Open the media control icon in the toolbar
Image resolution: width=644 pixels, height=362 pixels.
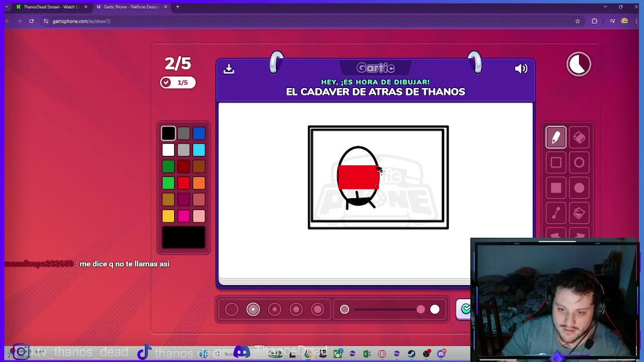(612, 21)
